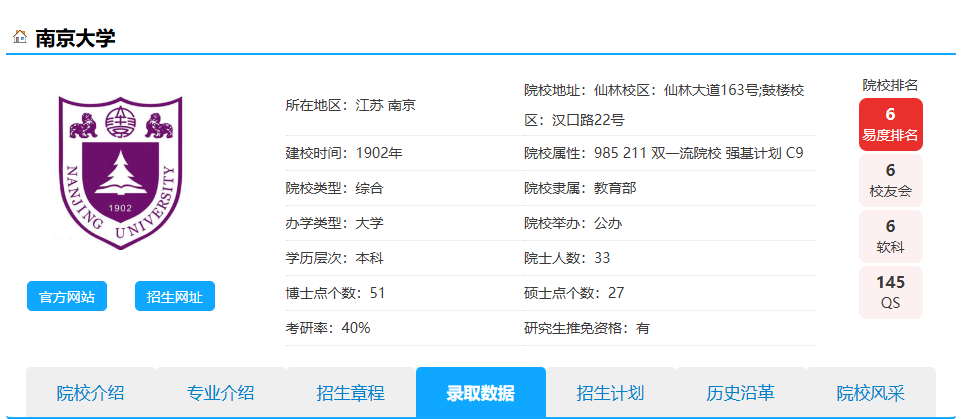Open the 招生章程 tab
Image resolution: width=961 pixels, height=419 pixels.
tap(350, 393)
